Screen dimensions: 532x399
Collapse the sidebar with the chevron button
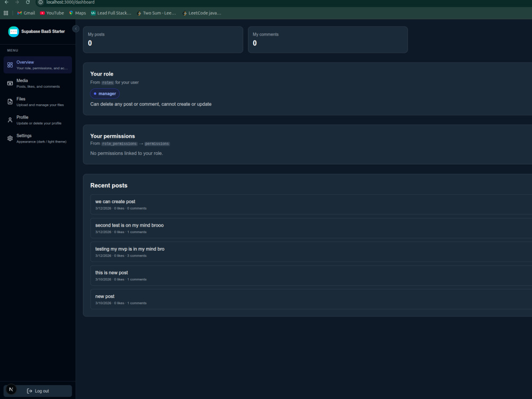[76, 29]
